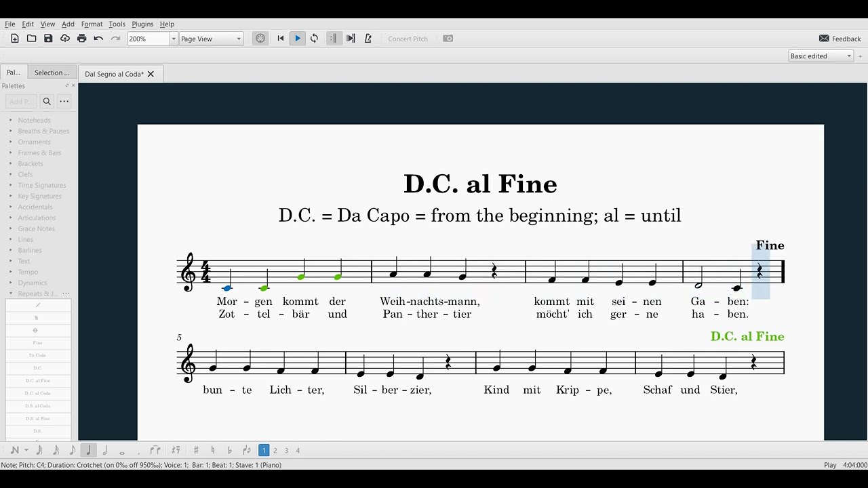Select the D.S. al Coda palette cell
Viewport: 868px width, 488px height.
[37, 406]
